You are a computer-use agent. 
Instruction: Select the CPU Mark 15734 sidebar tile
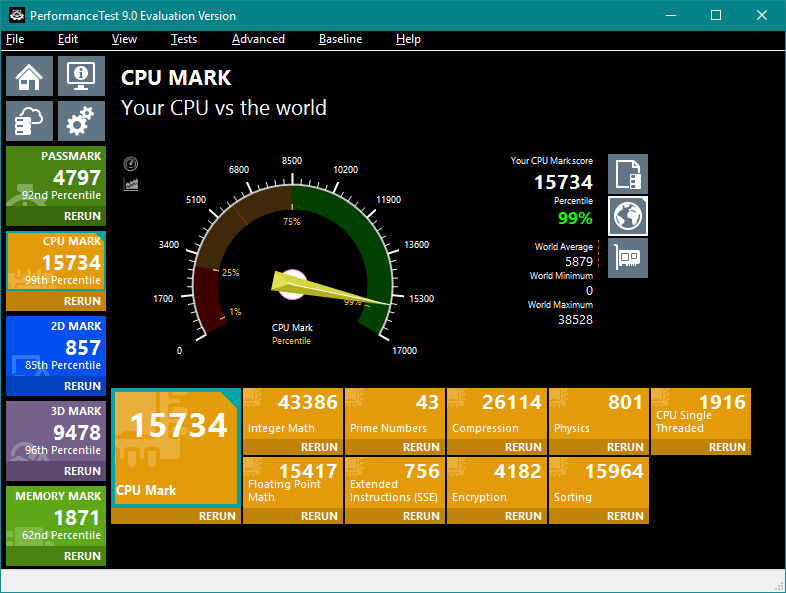click(56, 261)
